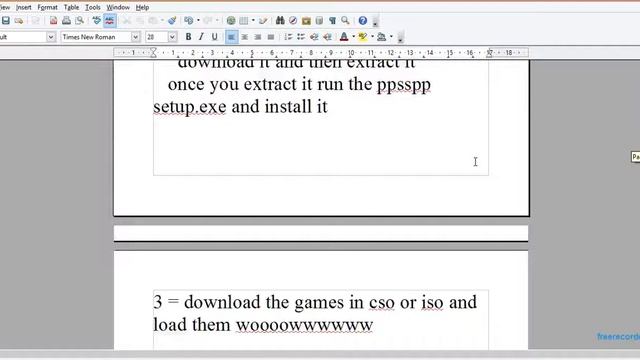640x360 pixels.
Task: Click the font size field
Action: [157, 37]
